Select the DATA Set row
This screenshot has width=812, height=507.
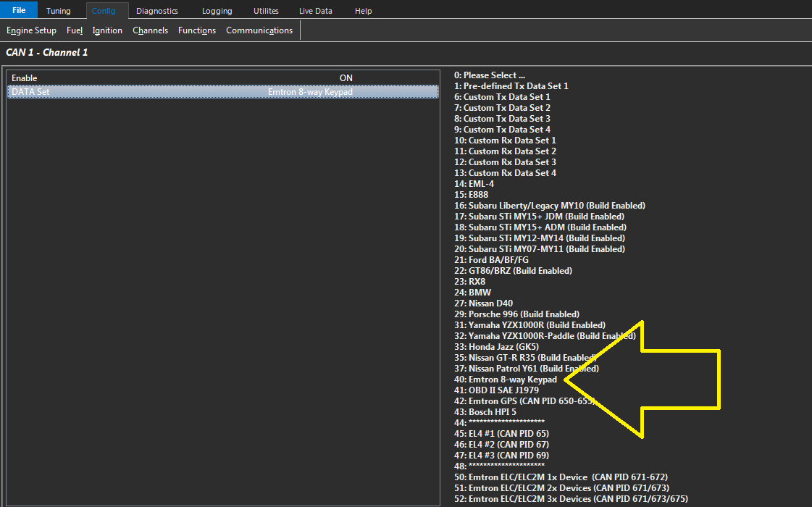click(x=222, y=92)
